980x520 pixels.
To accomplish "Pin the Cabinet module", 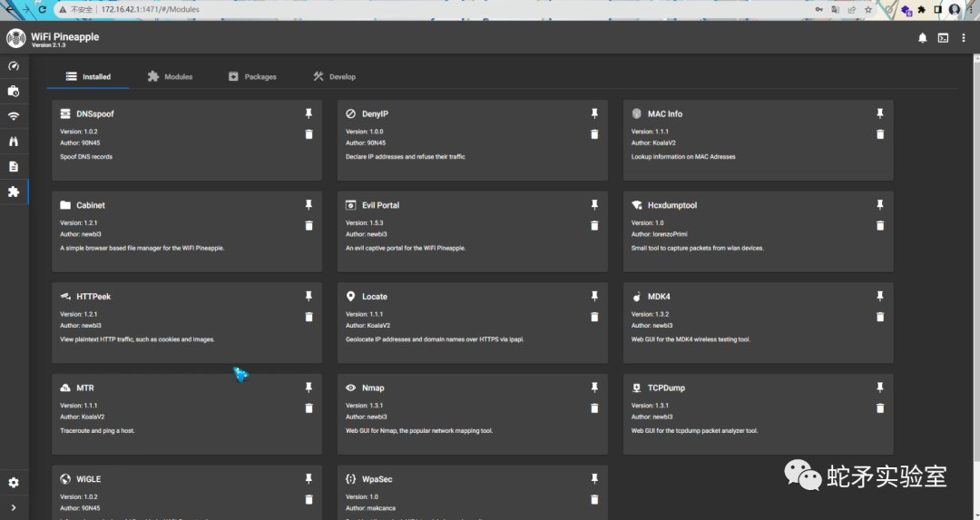I will (x=309, y=204).
